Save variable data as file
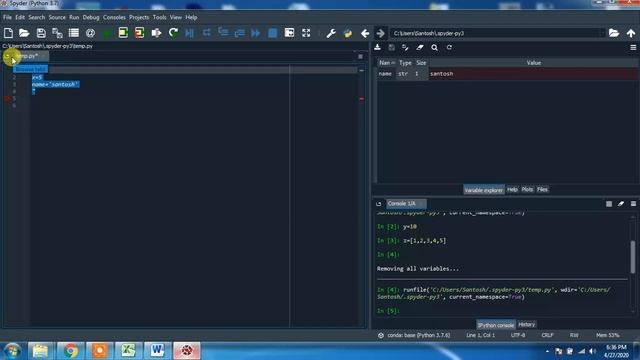Image resolution: width=640 pixels, height=360 pixels. [391, 47]
